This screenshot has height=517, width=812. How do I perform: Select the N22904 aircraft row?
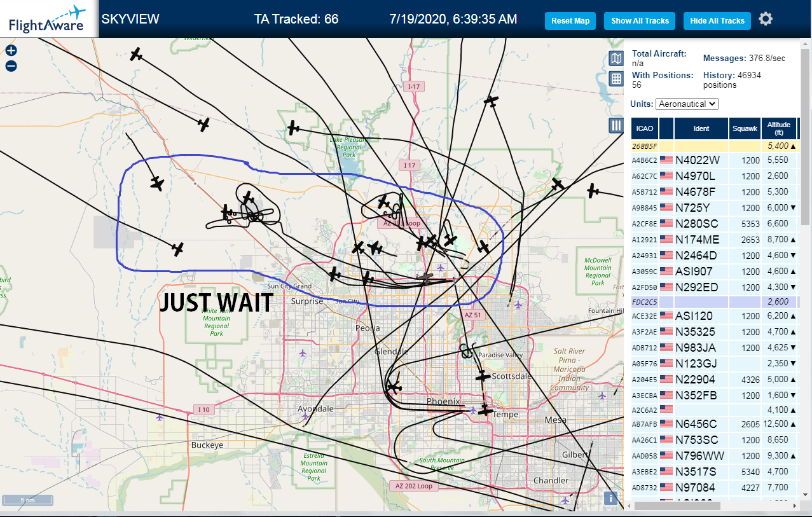(714, 380)
